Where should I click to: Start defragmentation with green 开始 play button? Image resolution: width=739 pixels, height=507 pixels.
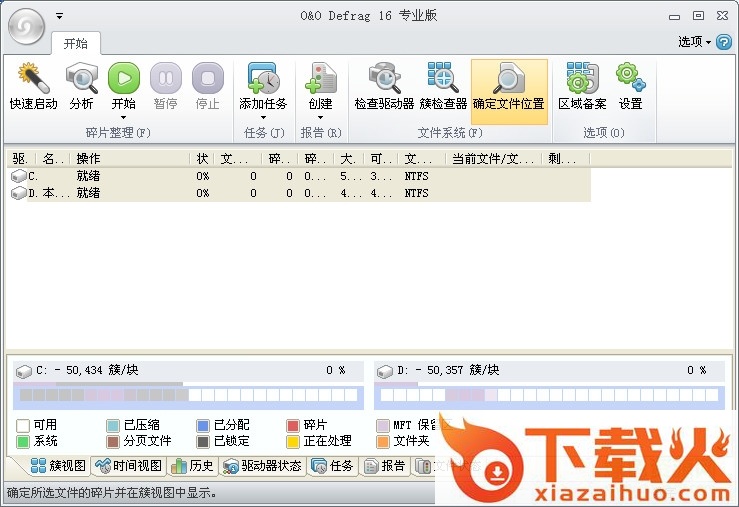click(x=123, y=78)
